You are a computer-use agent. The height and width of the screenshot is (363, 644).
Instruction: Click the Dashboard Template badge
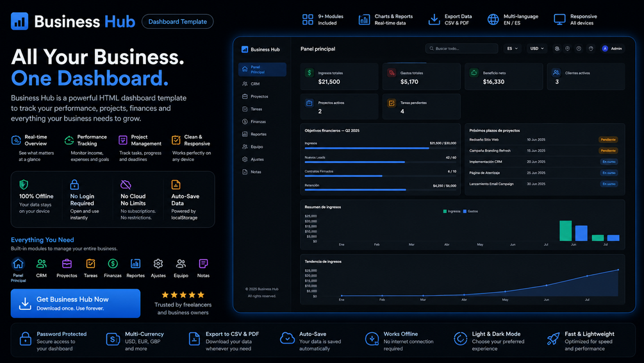(178, 21)
